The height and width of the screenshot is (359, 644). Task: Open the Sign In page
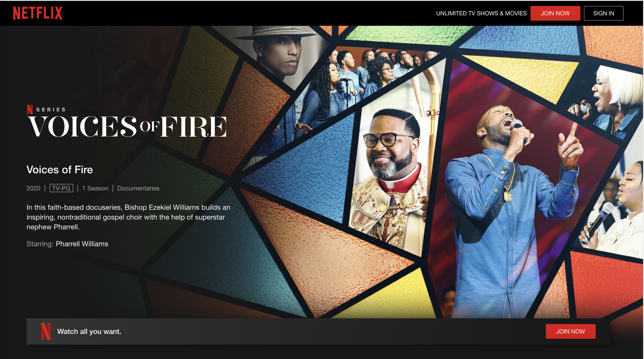click(603, 13)
